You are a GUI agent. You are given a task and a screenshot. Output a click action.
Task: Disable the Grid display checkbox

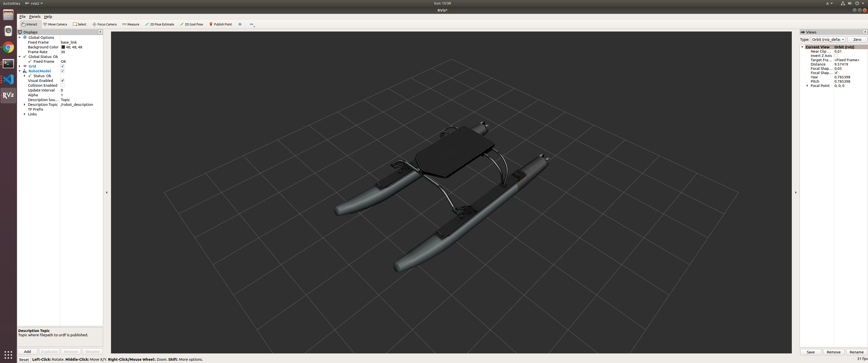62,66
